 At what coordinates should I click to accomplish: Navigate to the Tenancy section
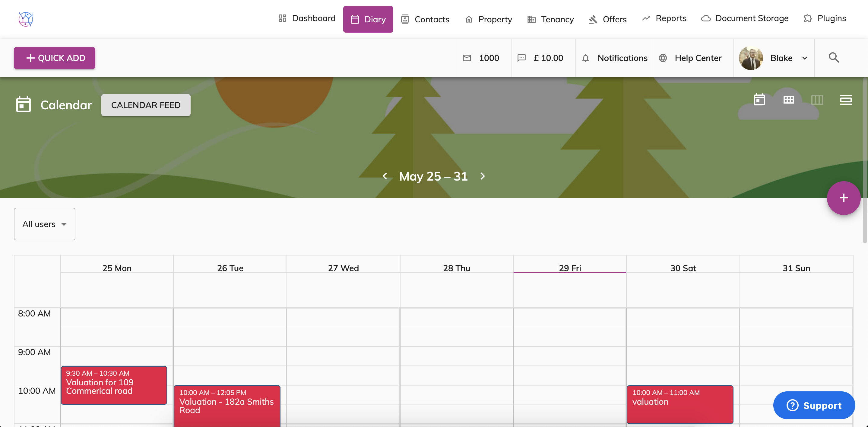coord(550,19)
